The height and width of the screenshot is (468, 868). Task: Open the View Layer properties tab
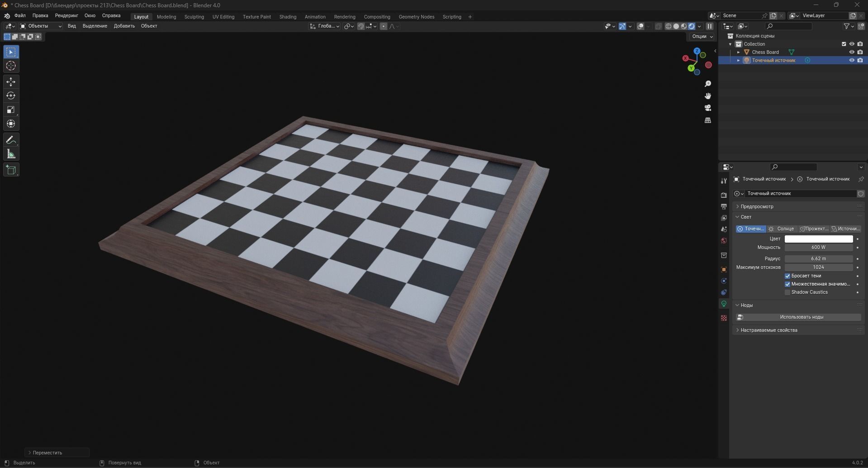(724, 218)
